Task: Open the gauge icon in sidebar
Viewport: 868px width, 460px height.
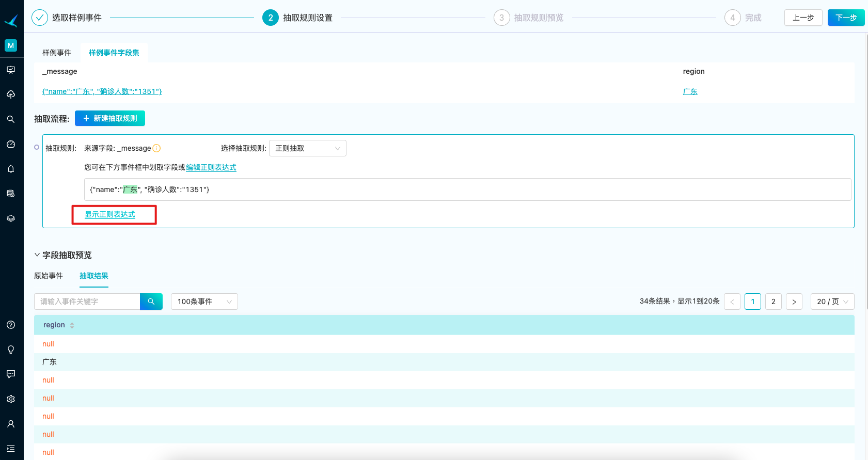Action: 11,144
